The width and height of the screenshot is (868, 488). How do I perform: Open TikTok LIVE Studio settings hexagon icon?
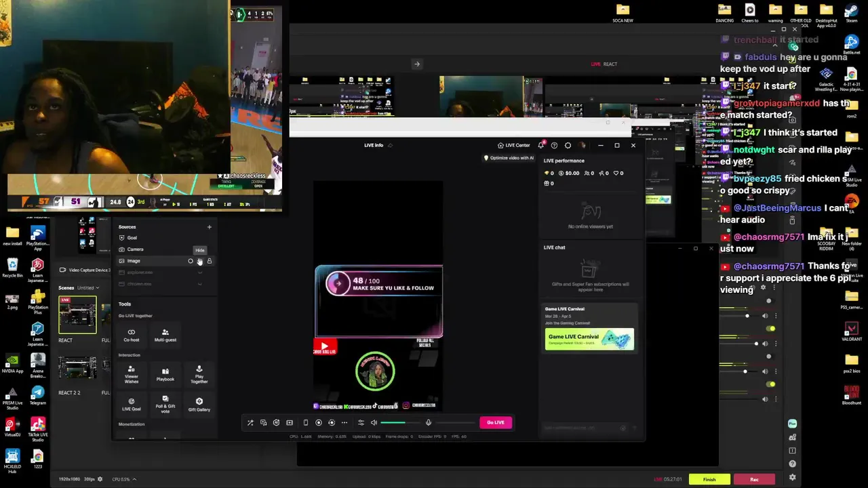[568, 145]
